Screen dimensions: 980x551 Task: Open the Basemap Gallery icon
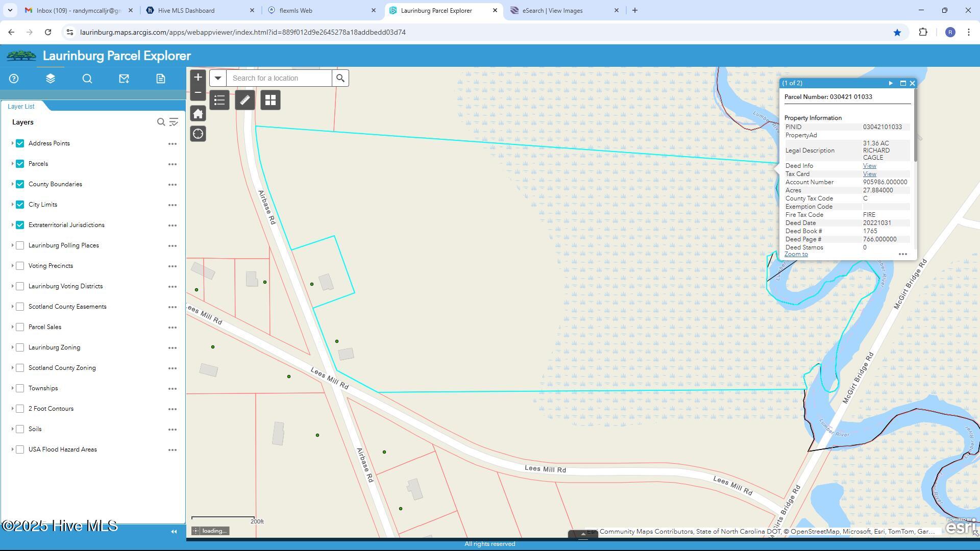click(x=270, y=100)
